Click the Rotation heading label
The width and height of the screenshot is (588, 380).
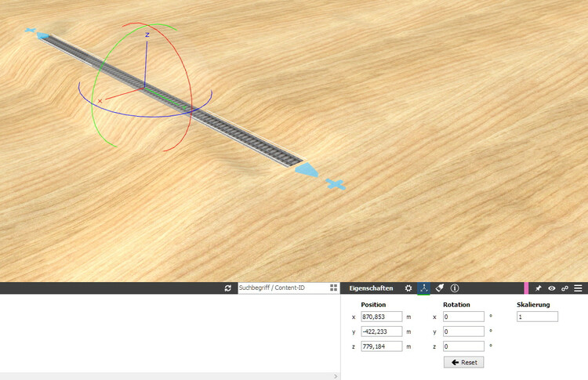[456, 305]
